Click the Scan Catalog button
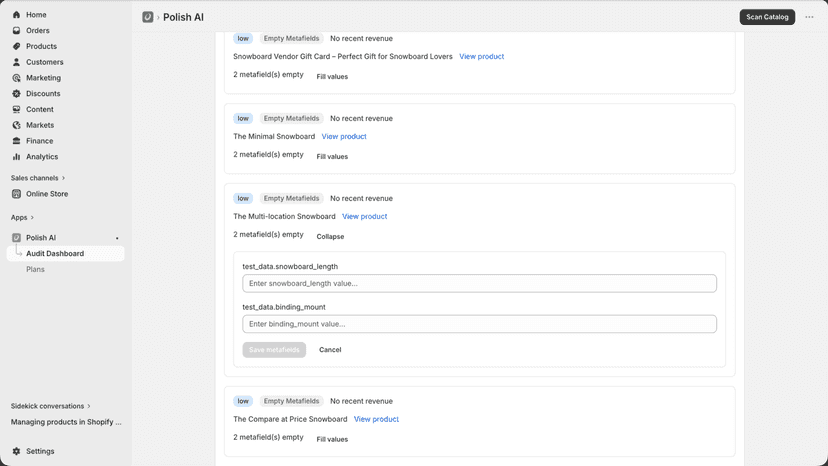 point(767,17)
